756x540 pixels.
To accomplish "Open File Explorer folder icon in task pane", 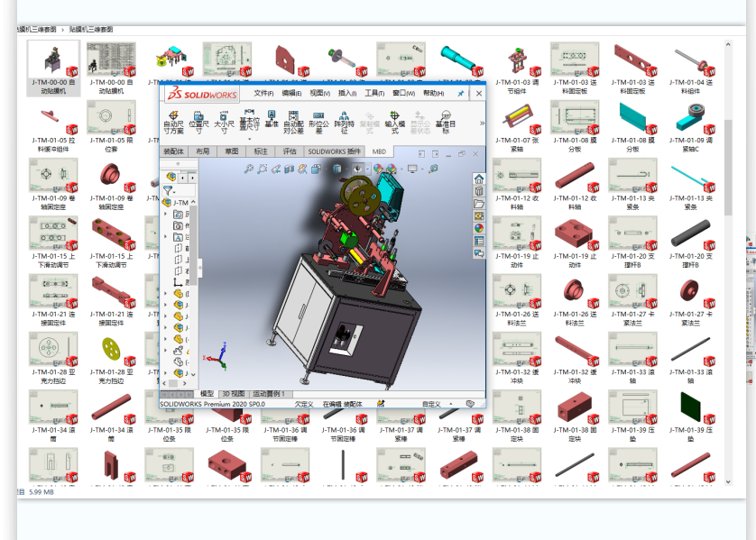I will tap(479, 204).
